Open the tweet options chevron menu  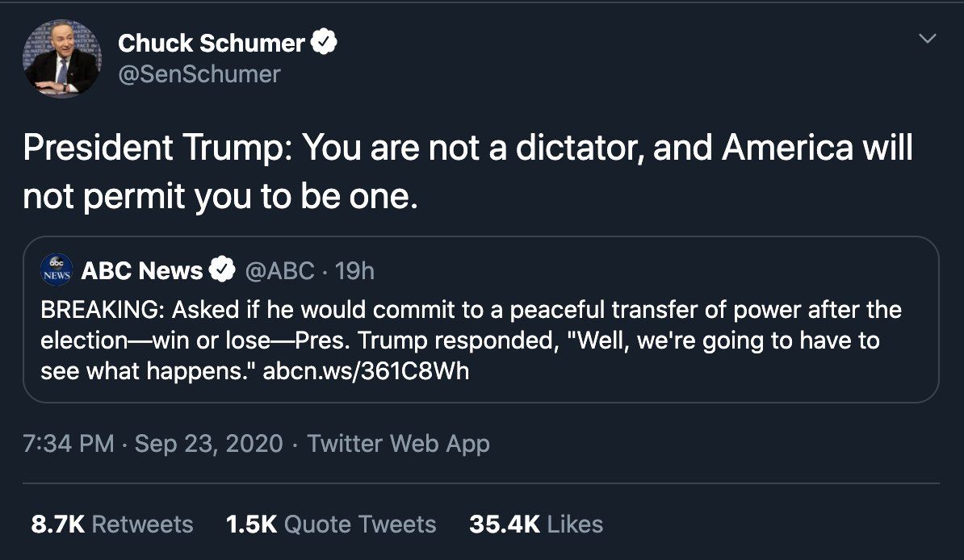928,39
